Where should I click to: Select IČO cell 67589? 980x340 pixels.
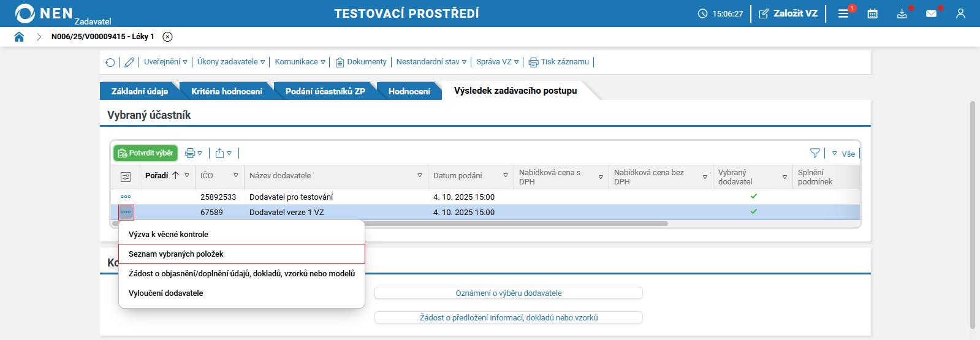(211, 213)
